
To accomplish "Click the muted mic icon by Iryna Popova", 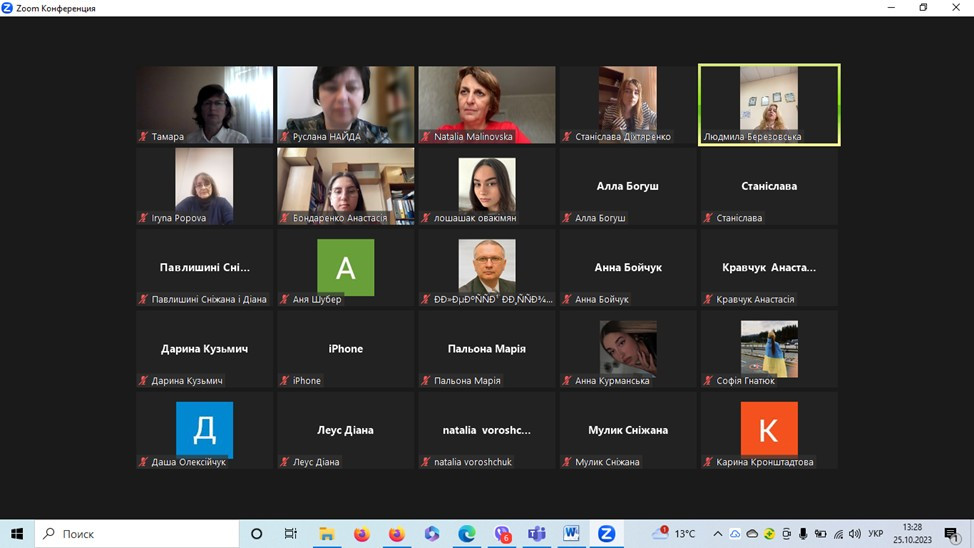I will click(143, 218).
